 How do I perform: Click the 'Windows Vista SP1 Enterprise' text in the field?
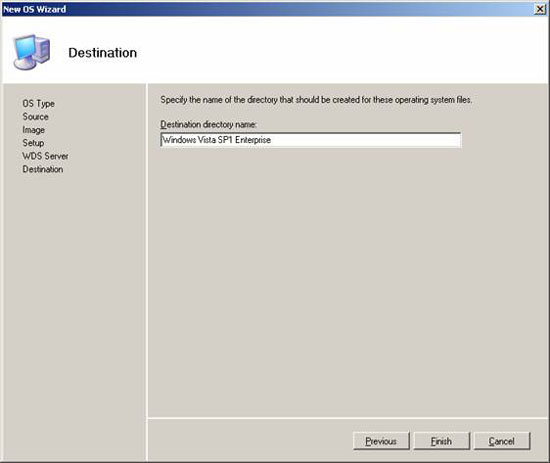point(217,140)
